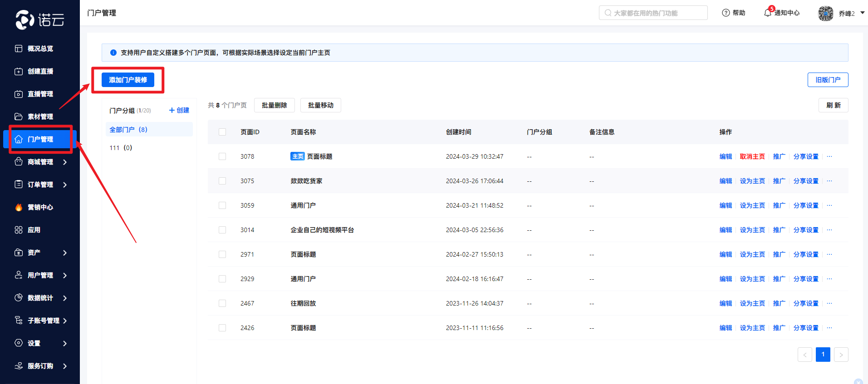
Task: Open the notification center bell icon
Action: click(768, 13)
